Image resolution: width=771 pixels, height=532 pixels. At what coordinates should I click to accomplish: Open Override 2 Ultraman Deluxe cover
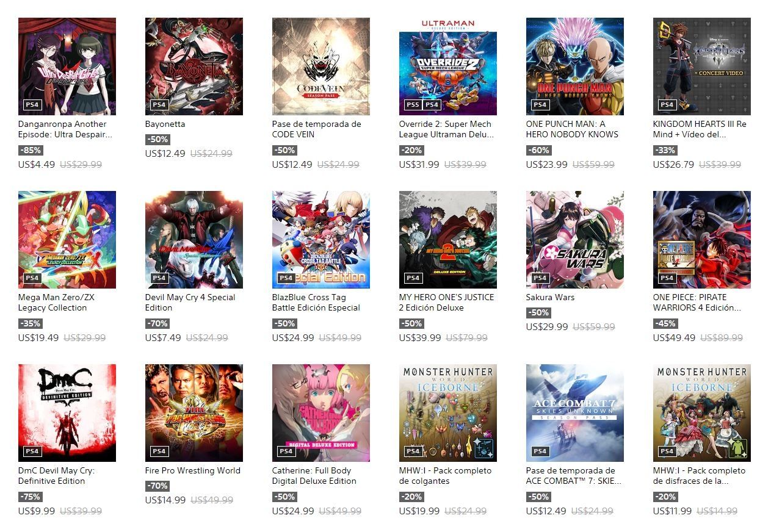point(448,66)
